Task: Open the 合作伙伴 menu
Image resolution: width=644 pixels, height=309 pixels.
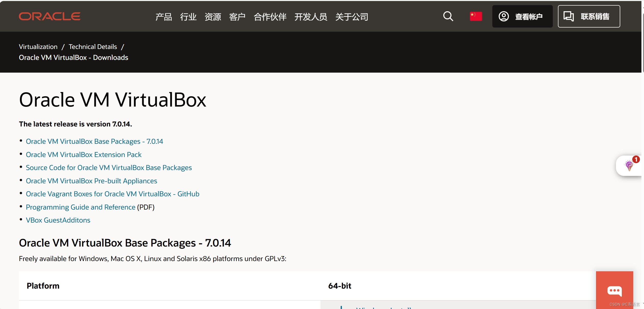Action: coord(270,17)
